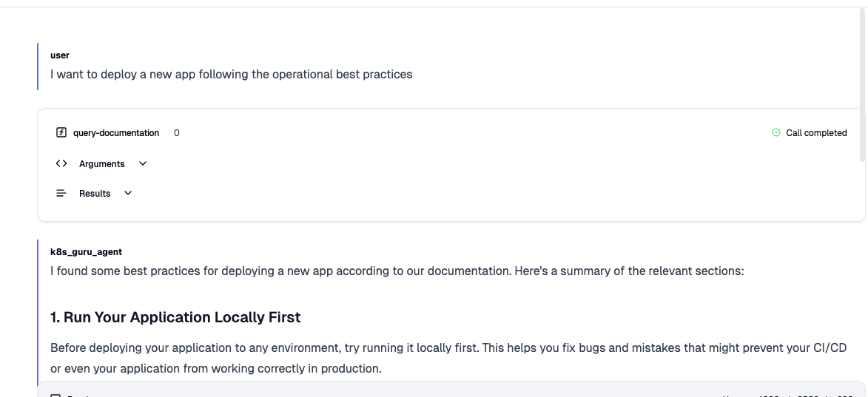The height and width of the screenshot is (397, 868).
Task: Expand the Results chevron
Action: tap(128, 194)
